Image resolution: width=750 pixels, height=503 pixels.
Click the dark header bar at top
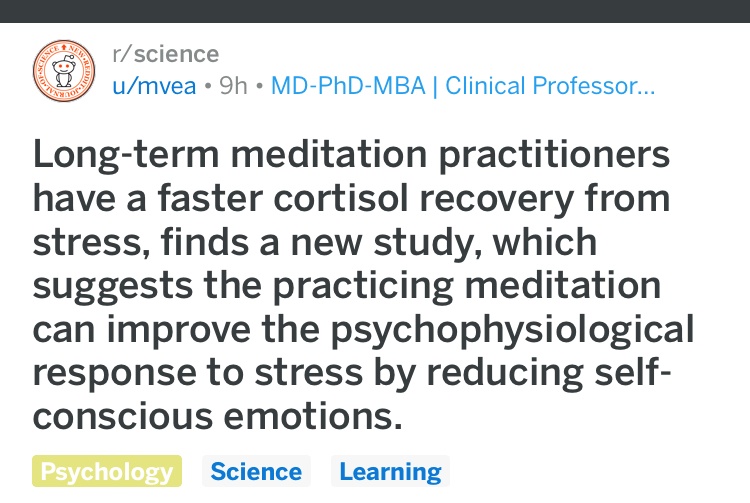pos(375,11)
